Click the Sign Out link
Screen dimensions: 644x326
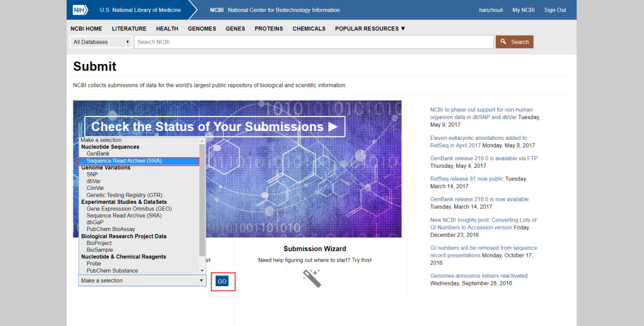(555, 10)
